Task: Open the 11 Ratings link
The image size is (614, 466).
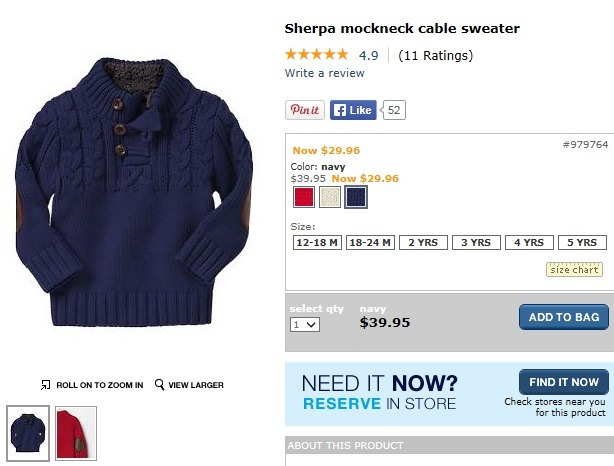Action: point(435,55)
